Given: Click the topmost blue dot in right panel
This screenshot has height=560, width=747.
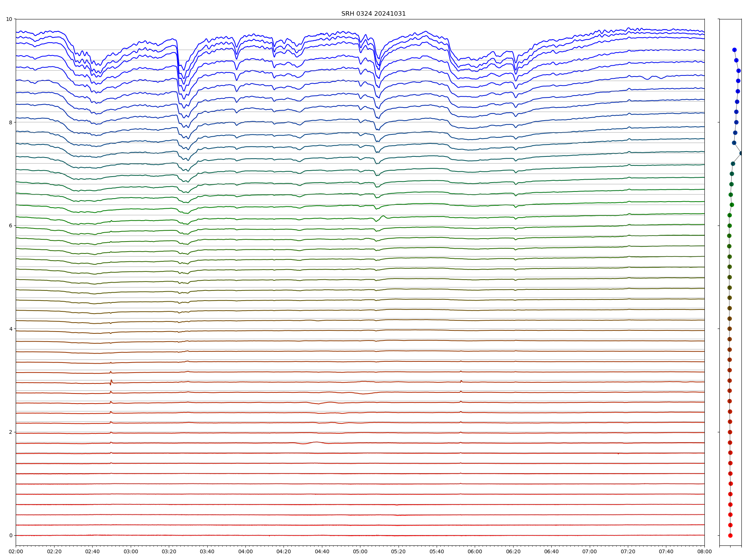Looking at the screenshot, I should click(734, 50).
